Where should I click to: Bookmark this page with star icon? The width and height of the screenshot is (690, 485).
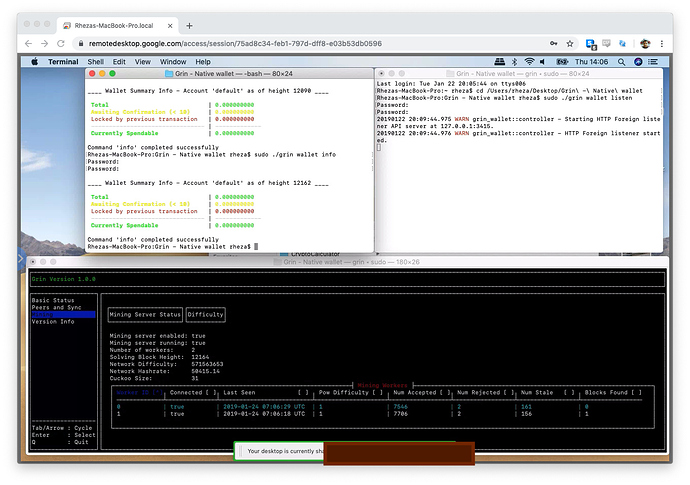tap(570, 44)
